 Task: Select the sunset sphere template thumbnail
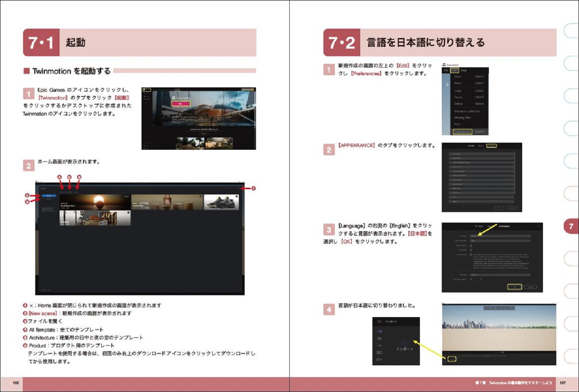pos(95,202)
